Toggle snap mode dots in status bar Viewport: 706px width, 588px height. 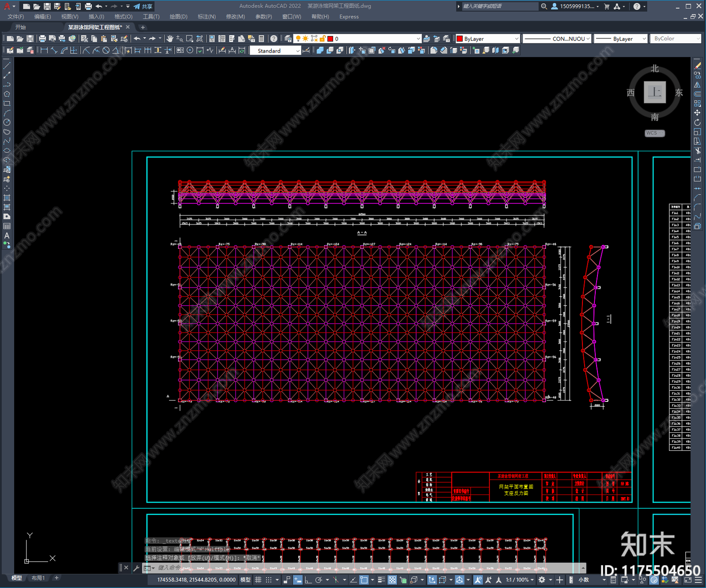269,580
